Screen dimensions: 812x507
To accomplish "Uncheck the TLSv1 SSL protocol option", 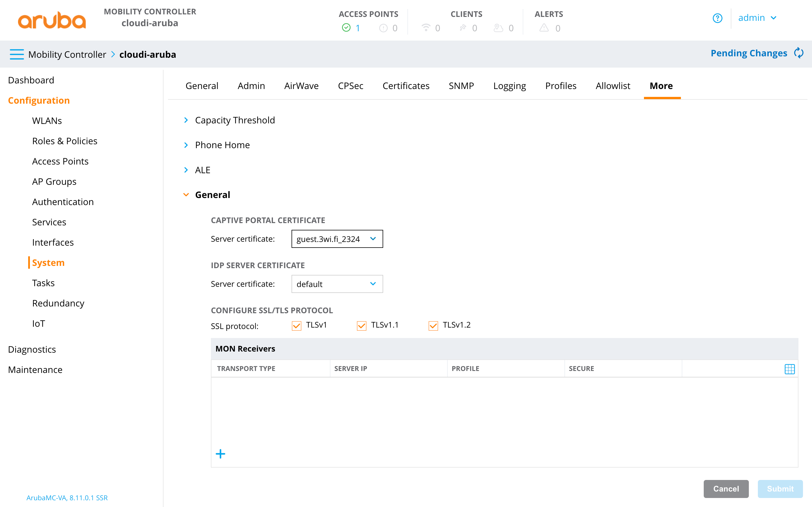I will coord(297,325).
